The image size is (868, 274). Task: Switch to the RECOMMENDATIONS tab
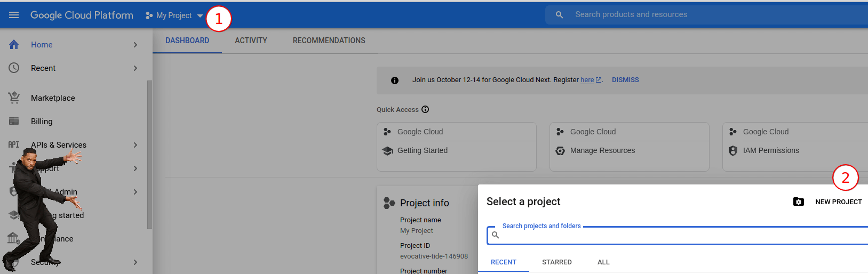(329, 41)
